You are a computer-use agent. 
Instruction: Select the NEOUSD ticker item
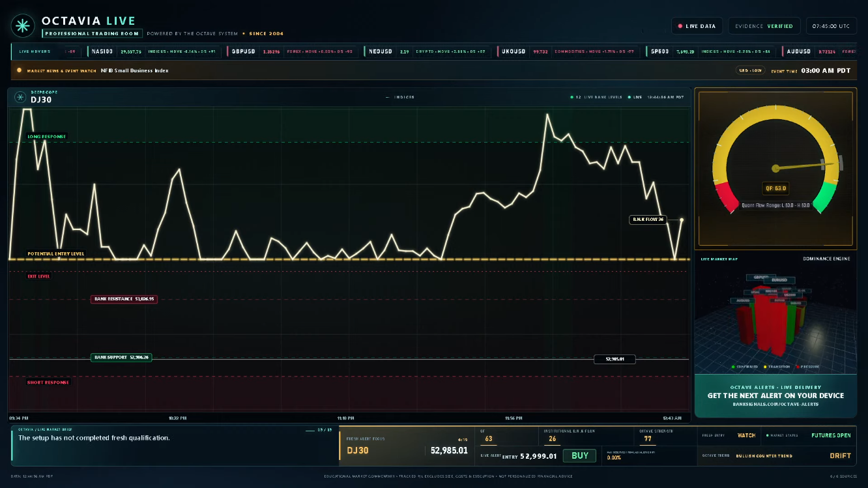click(428, 51)
